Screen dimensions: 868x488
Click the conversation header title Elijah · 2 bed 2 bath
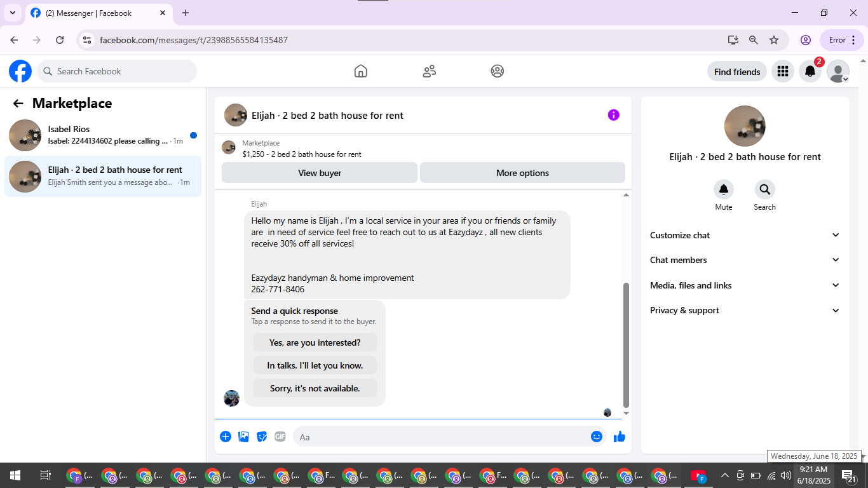coord(327,116)
